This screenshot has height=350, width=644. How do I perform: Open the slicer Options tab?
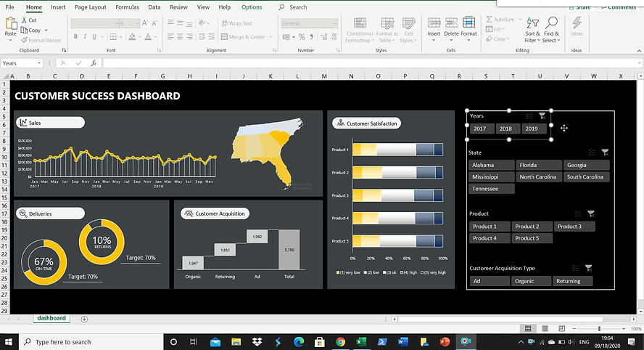pos(252,7)
